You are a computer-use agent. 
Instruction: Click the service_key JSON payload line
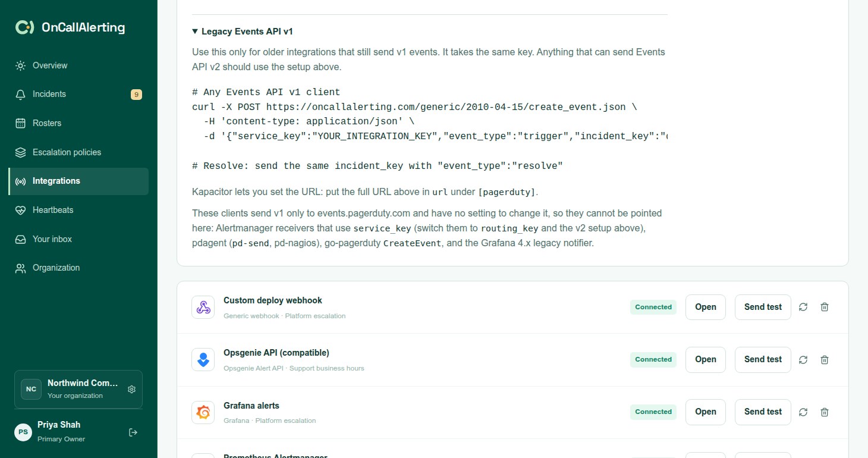click(x=435, y=136)
